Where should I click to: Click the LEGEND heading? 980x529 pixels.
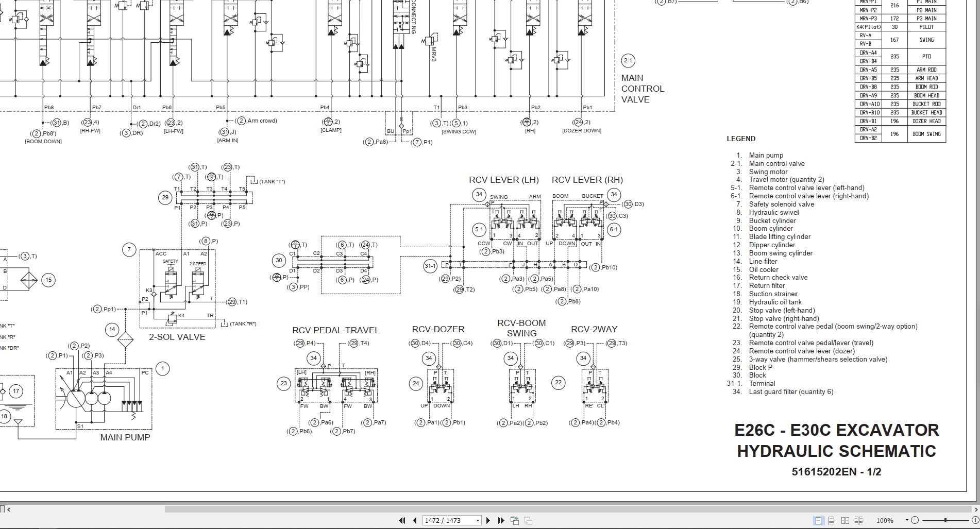(x=741, y=139)
